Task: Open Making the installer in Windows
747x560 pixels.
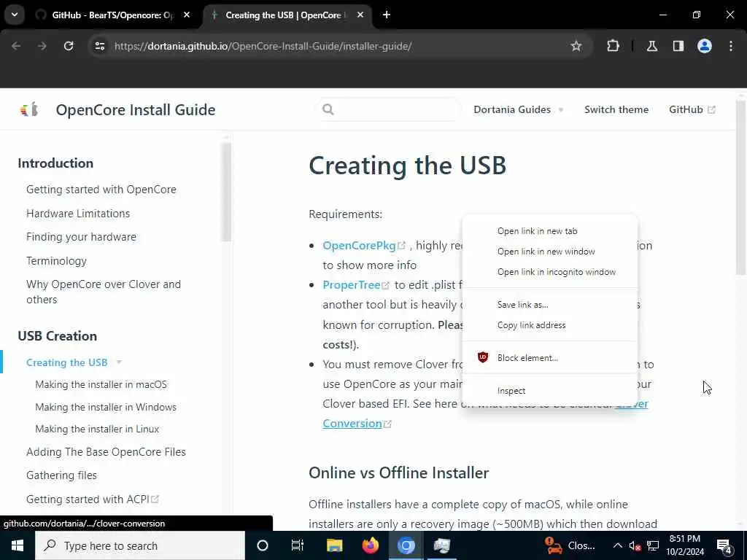Action: point(106,407)
